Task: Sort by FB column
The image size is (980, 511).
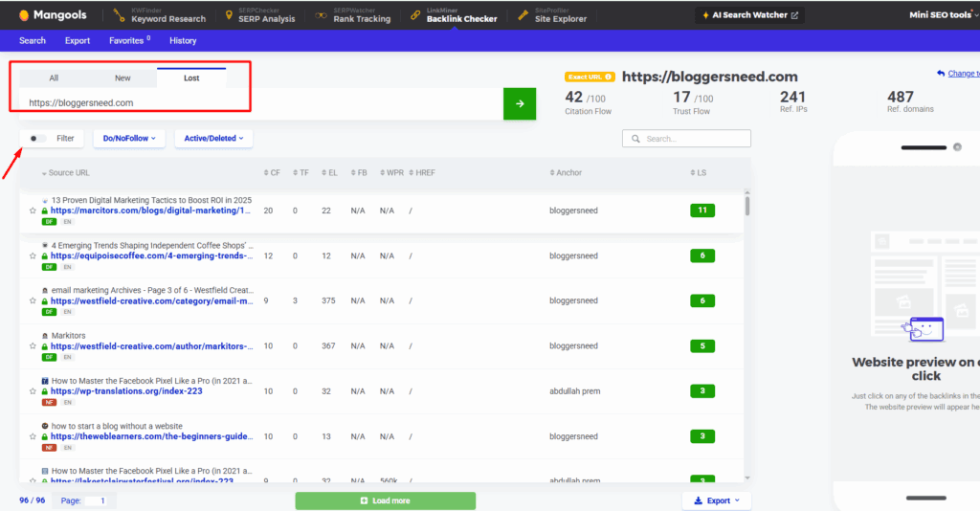Action: 359,173
